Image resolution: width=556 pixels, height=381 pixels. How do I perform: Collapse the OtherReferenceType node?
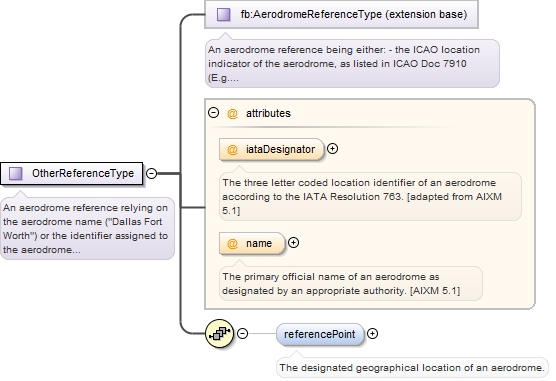pos(151,173)
